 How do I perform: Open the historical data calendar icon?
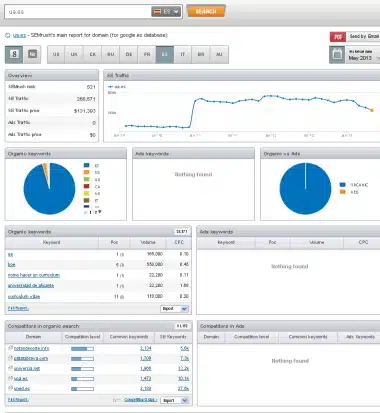pos(337,55)
